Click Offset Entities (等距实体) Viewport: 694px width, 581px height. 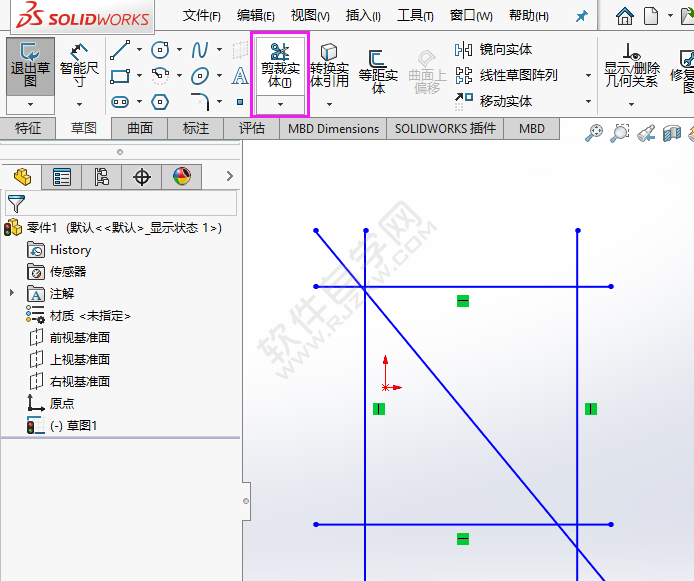pyautogui.click(x=378, y=71)
